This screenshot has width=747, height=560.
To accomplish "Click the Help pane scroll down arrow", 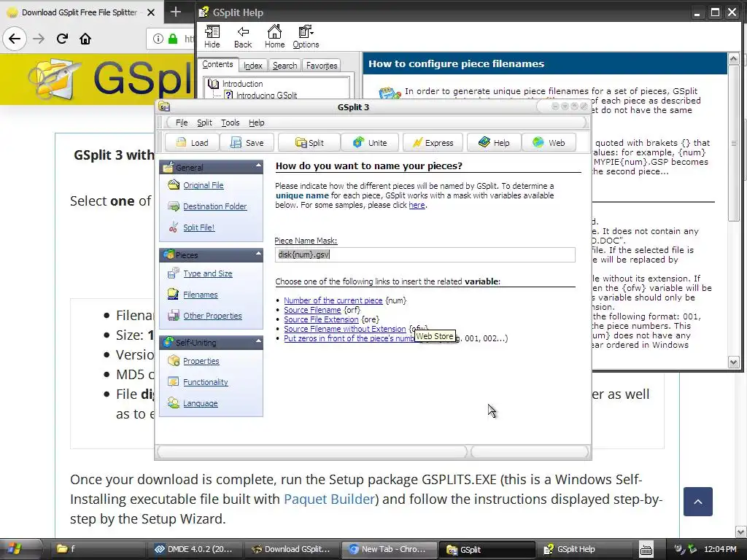I will [x=734, y=362].
